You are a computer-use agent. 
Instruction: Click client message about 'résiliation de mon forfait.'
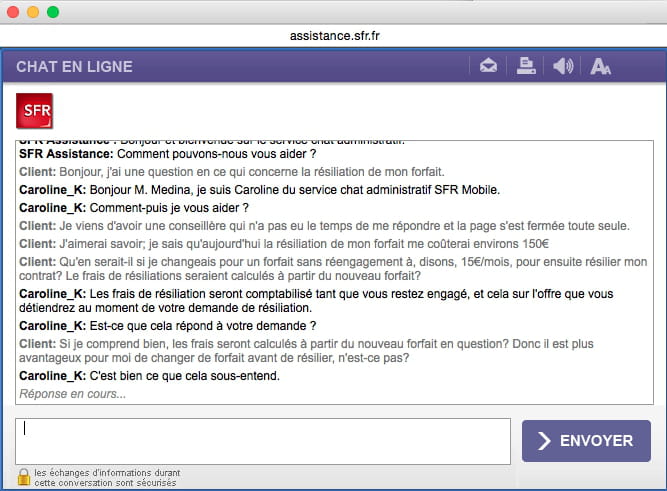[x=232, y=171]
